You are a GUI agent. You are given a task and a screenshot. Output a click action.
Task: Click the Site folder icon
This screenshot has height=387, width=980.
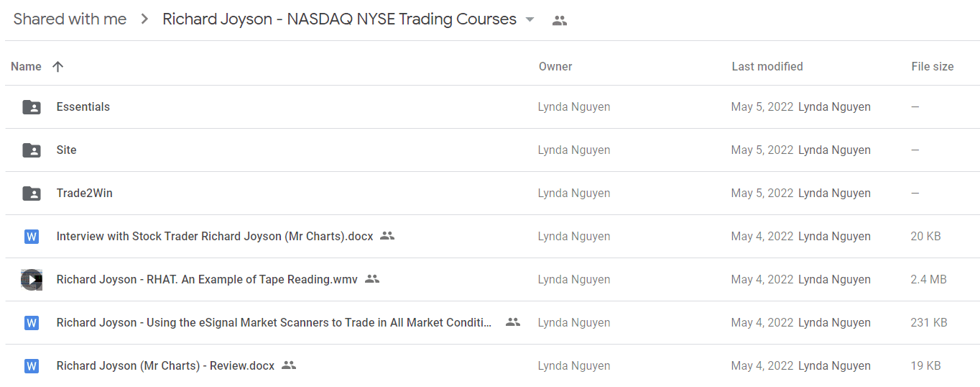(32, 150)
